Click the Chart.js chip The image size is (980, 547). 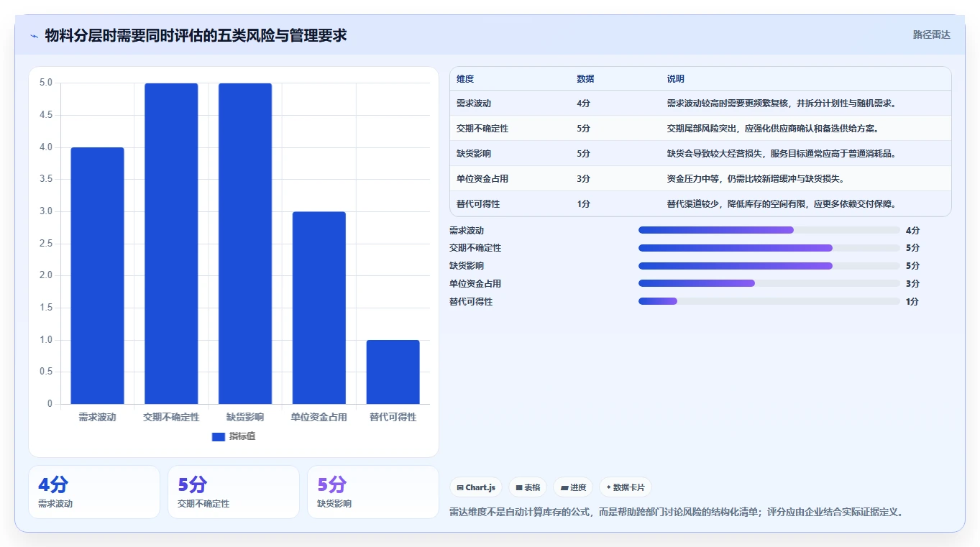click(477, 487)
